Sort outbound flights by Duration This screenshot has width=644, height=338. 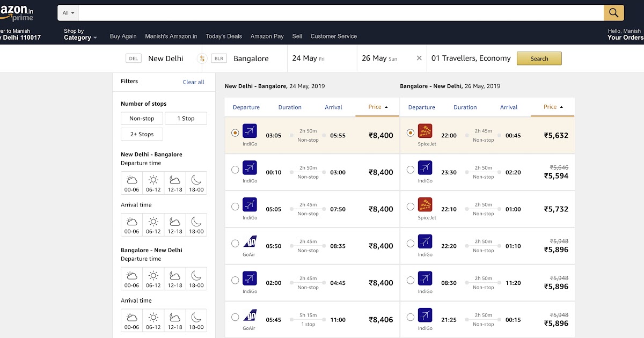(x=290, y=107)
